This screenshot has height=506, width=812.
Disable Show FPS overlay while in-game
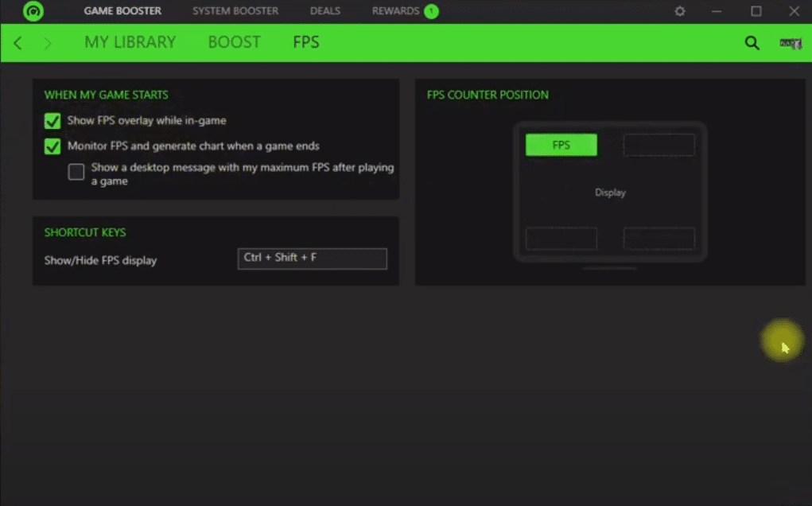pos(52,121)
